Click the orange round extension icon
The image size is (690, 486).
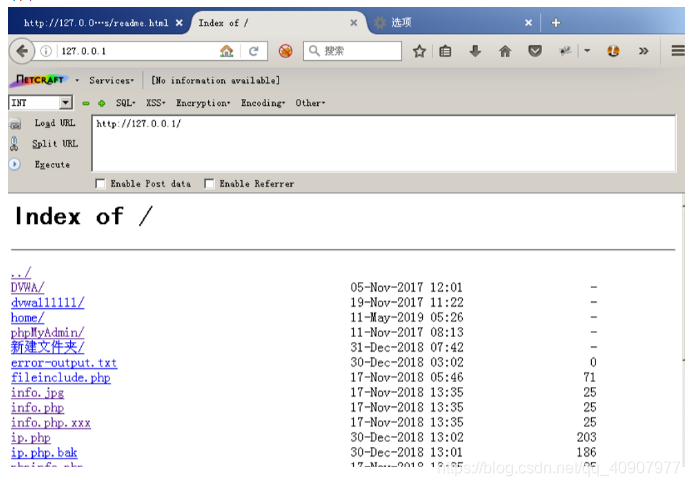(613, 51)
